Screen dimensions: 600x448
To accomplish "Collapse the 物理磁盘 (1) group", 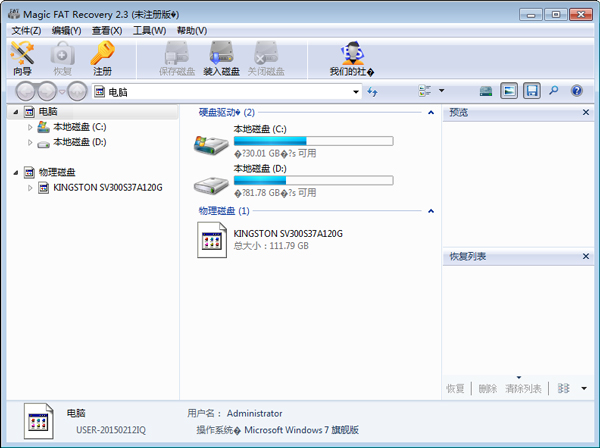I will click(x=431, y=211).
